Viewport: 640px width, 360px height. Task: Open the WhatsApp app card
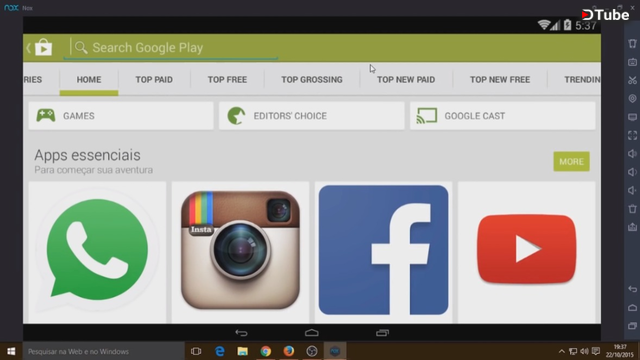click(x=97, y=252)
